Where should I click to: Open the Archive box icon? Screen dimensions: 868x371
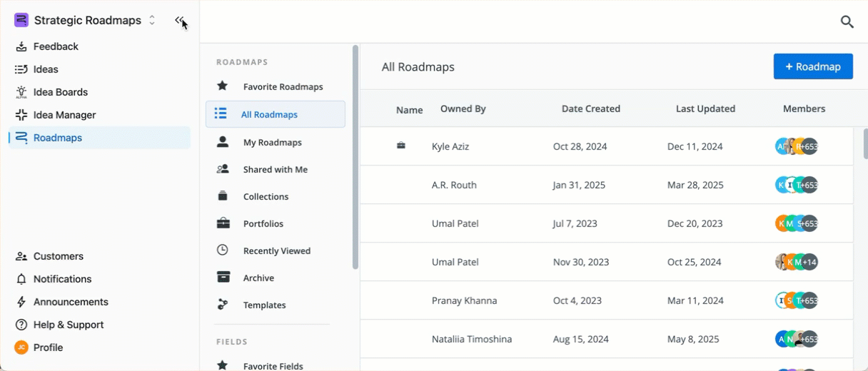tap(223, 278)
